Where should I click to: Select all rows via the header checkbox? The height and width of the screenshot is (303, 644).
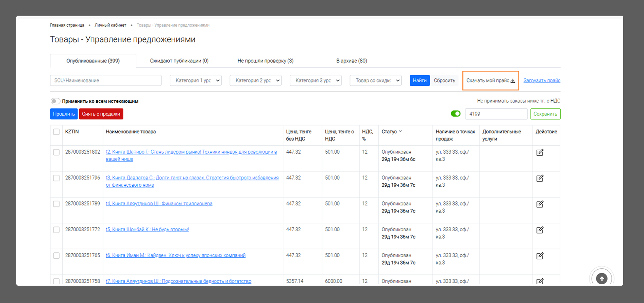click(56, 132)
